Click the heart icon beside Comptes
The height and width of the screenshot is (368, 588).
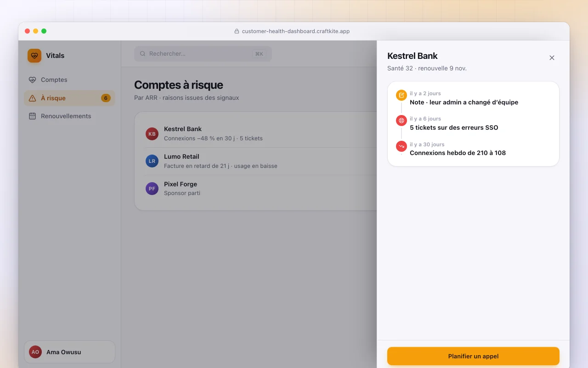[x=32, y=80]
